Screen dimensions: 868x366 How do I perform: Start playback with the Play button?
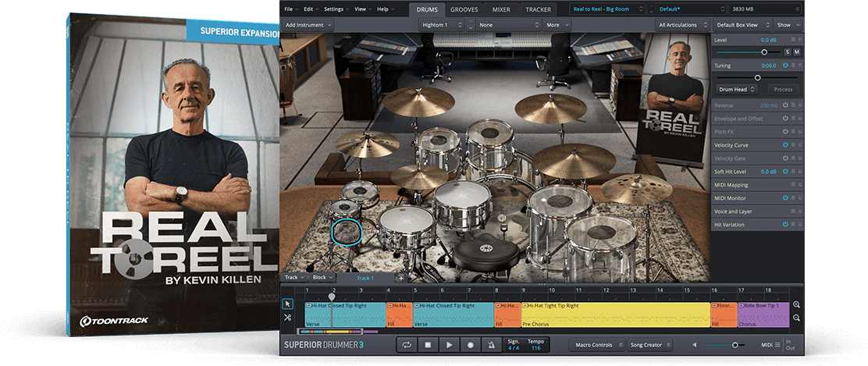[x=449, y=344]
